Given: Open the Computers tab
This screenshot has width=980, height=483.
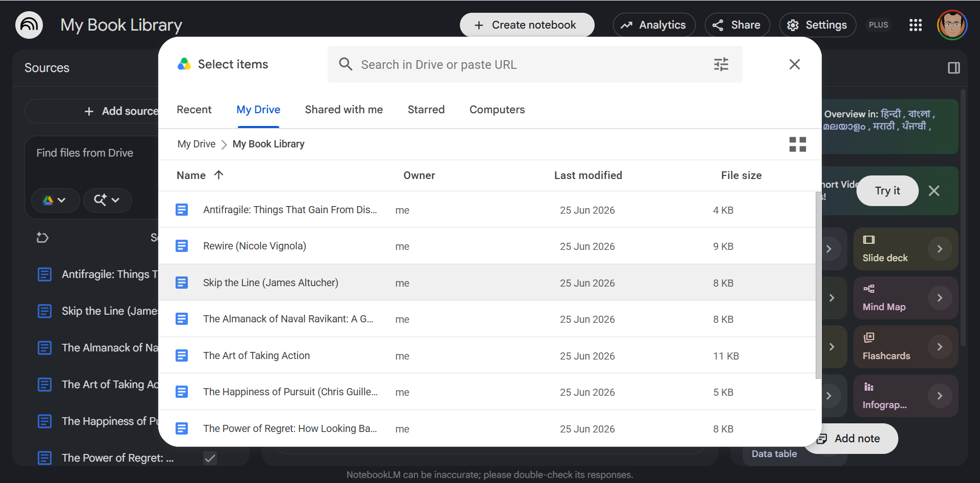Looking at the screenshot, I should point(497,110).
